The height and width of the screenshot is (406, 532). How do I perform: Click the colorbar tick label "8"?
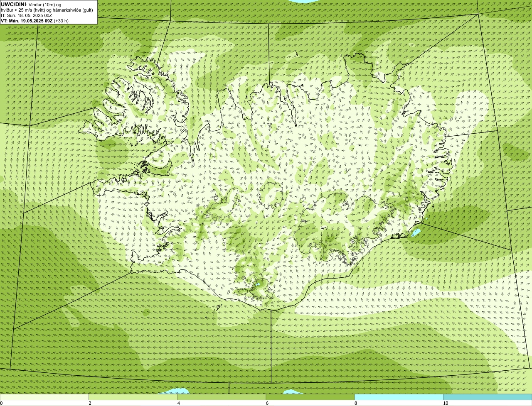click(x=355, y=403)
